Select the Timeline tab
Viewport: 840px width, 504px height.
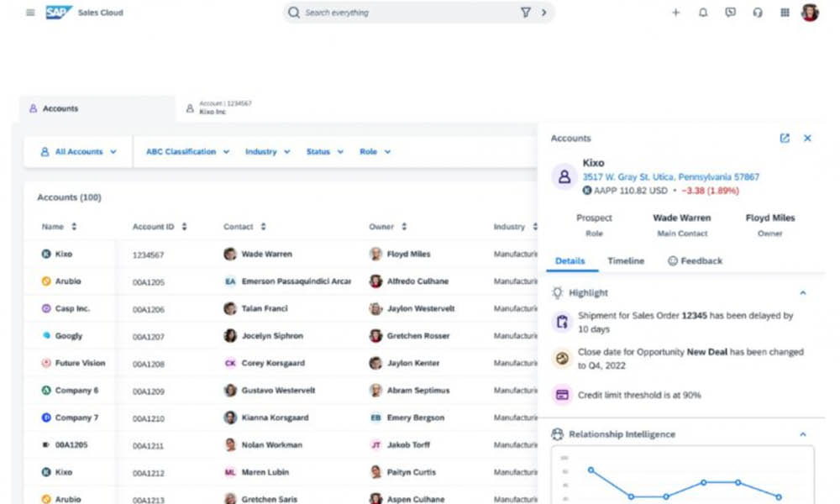pyautogui.click(x=626, y=261)
